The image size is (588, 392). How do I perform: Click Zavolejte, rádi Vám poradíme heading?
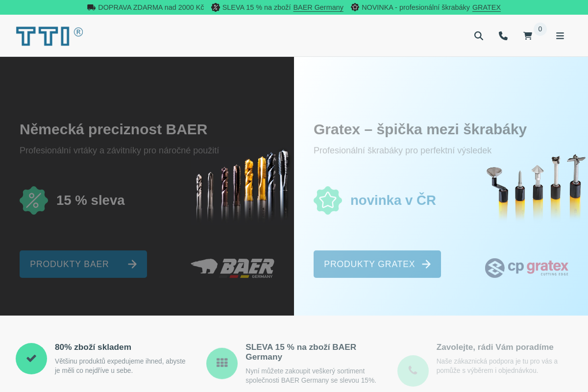(x=495, y=347)
